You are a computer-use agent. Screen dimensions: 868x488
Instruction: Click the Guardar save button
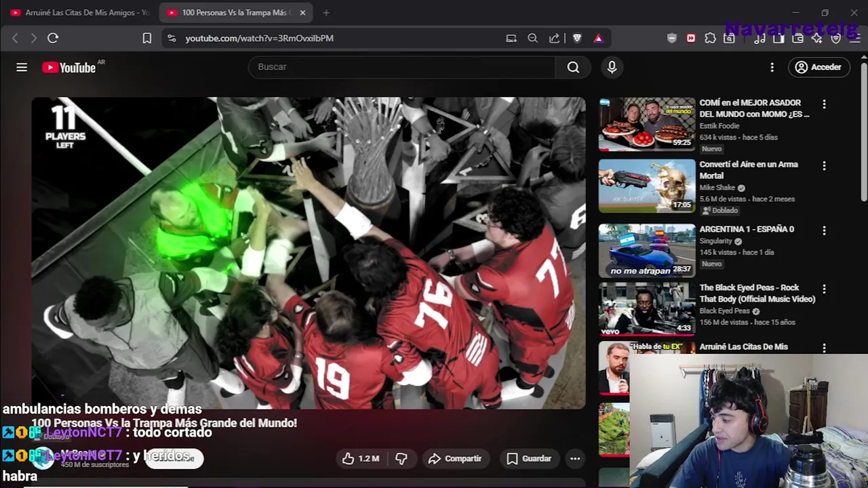point(529,459)
